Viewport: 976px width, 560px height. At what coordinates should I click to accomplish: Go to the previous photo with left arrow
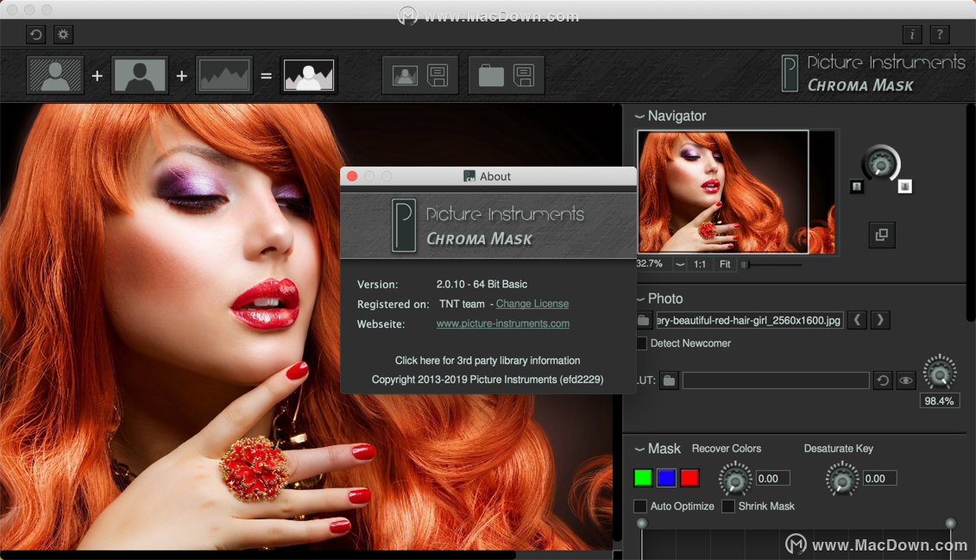coord(857,320)
